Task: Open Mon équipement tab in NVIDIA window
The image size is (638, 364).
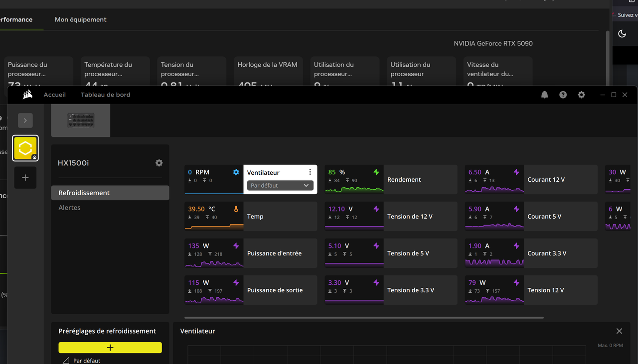Action: click(81, 19)
